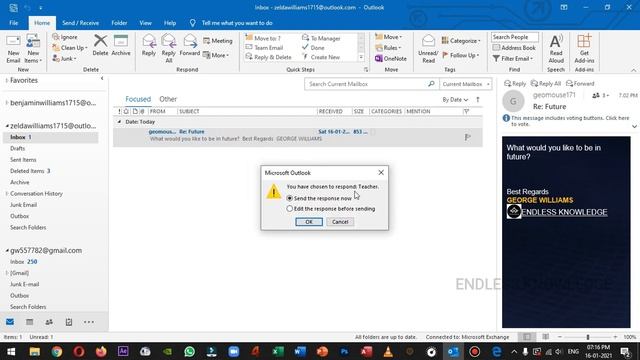The width and height of the screenshot is (640, 360).
Task: Switch to Tasks view in navigation bar
Action: tap(69, 322)
